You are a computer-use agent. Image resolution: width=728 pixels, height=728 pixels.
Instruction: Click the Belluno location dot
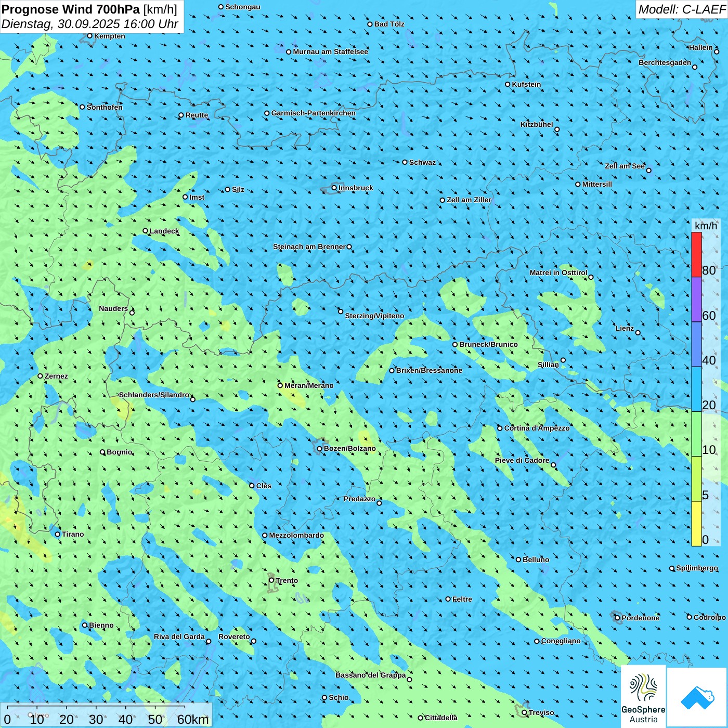[x=518, y=560]
